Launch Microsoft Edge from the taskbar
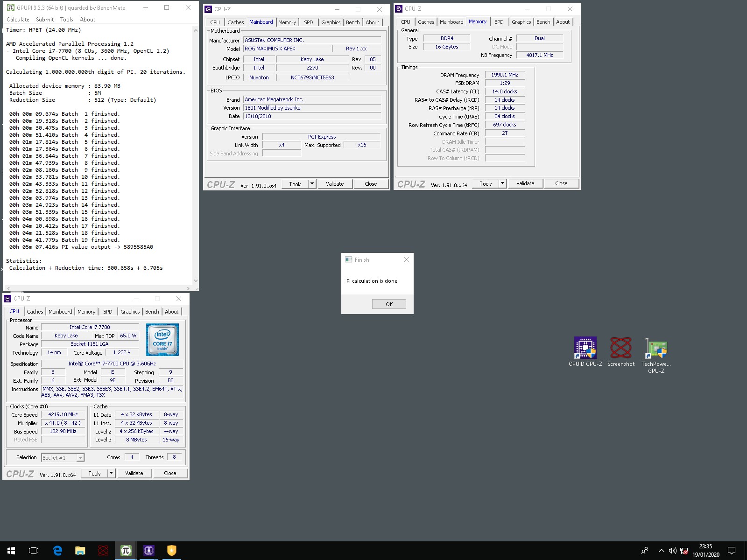Image resolution: width=747 pixels, height=560 pixels. [x=57, y=551]
